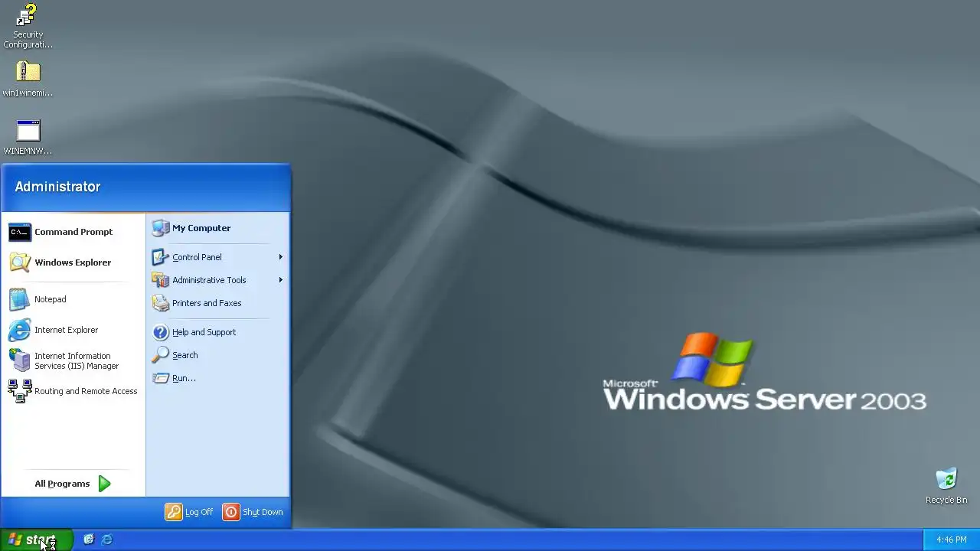
Task: Click the Administrative Tools icon
Action: tap(160, 280)
